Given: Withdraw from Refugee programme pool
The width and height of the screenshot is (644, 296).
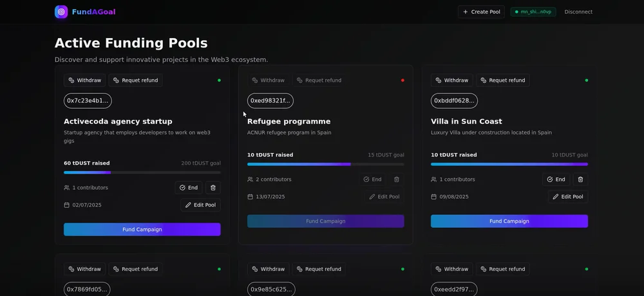Looking at the screenshot, I should (x=268, y=80).
